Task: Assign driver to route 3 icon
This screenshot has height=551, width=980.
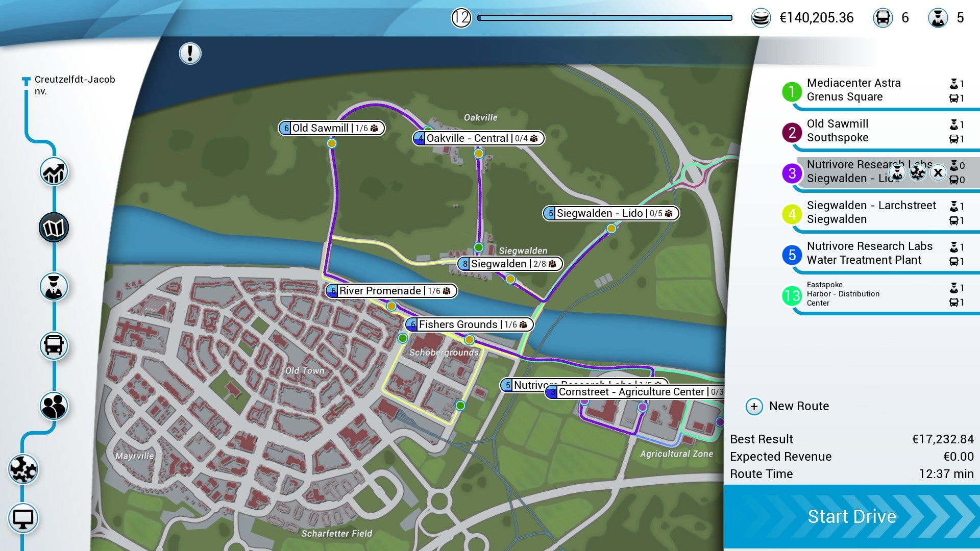Action: [897, 172]
